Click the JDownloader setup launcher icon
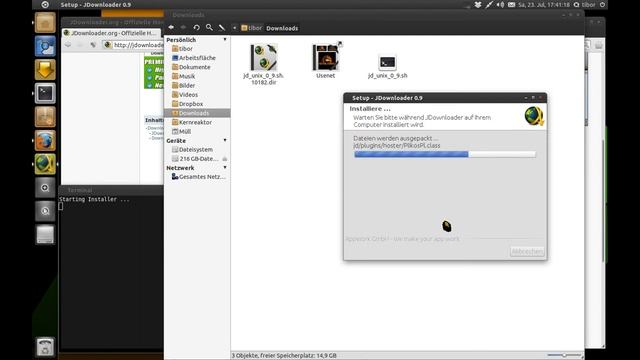Viewport: 640px width, 360px height. (x=45, y=164)
